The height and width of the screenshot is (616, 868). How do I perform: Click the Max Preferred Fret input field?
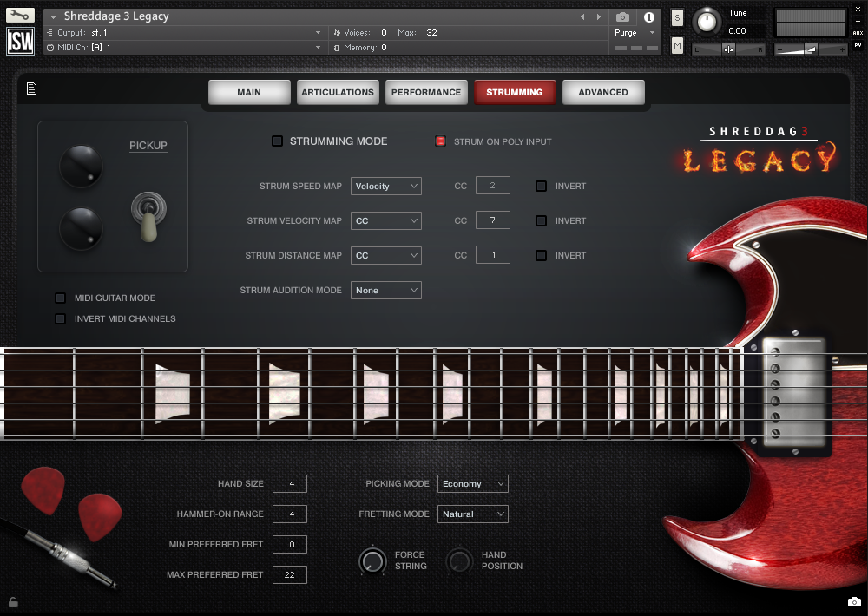290,574
